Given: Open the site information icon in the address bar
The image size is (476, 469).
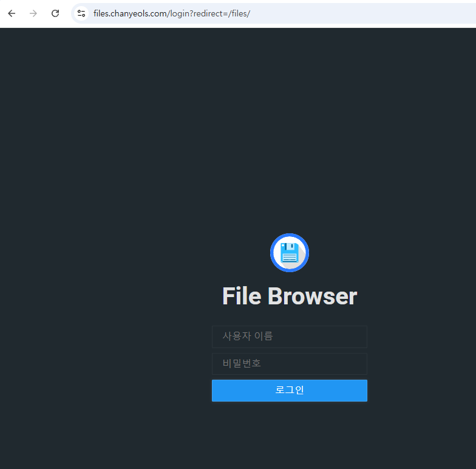Looking at the screenshot, I should pyautogui.click(x=81, y=13).
